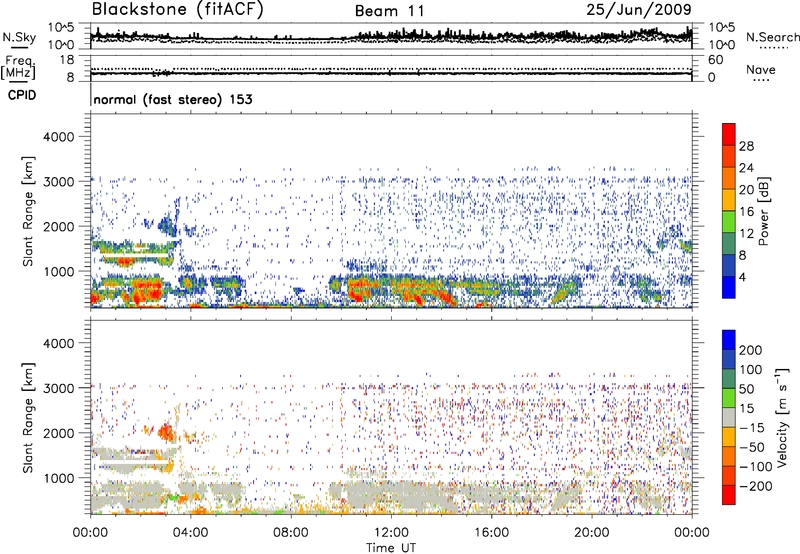Click the red velocity echo patch near 2000 km
This screenshot has width=800, height=554.
pyautogui.click(x=166, y=433)
